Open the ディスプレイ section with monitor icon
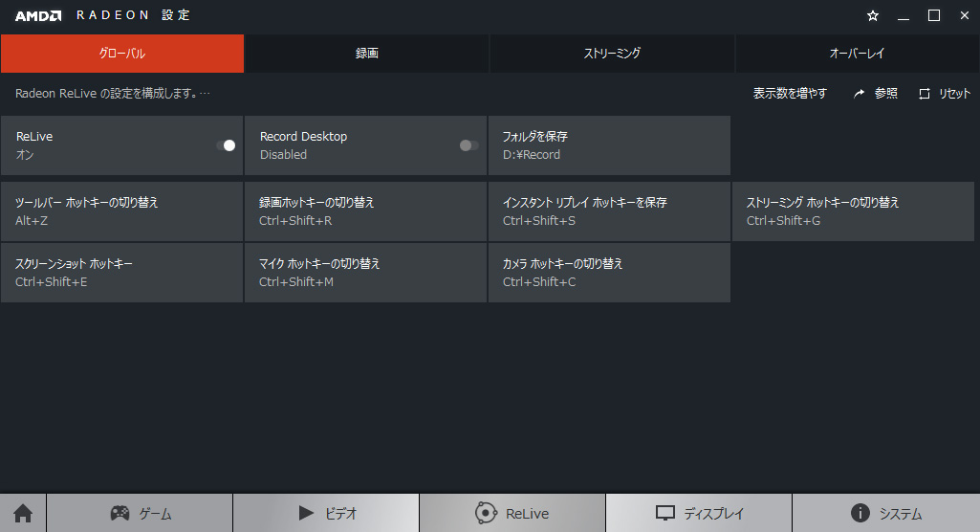 [699, 514]
